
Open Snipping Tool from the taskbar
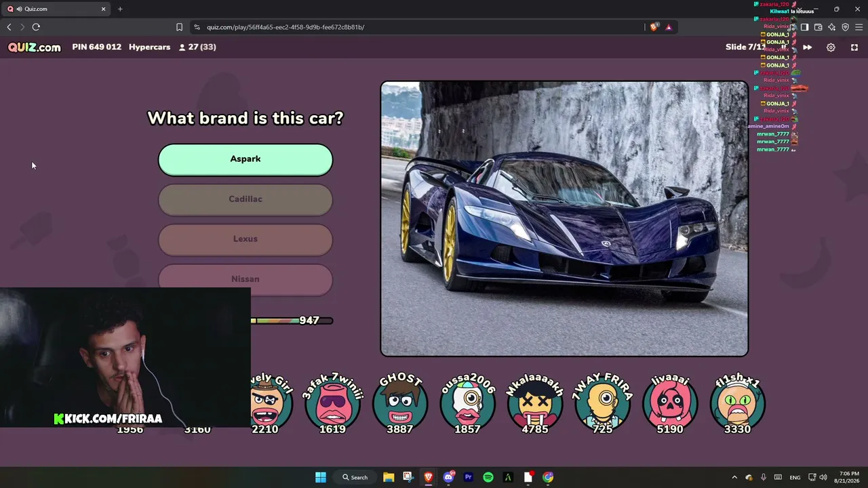pos(408,477)
